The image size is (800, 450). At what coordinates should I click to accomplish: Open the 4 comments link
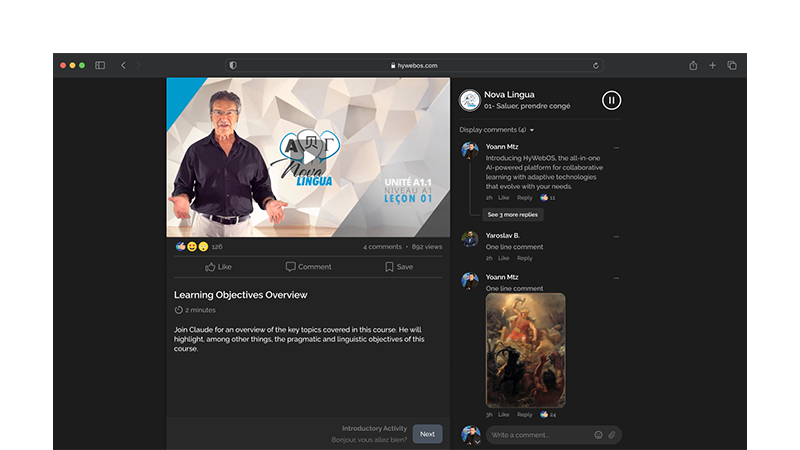tap(382, 246)
